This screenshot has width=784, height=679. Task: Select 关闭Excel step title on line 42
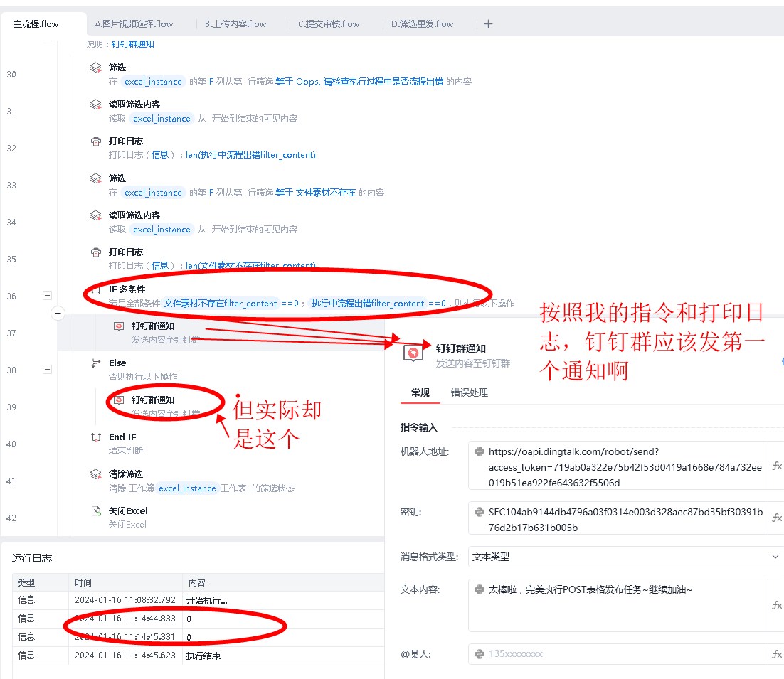coord(128,511)
